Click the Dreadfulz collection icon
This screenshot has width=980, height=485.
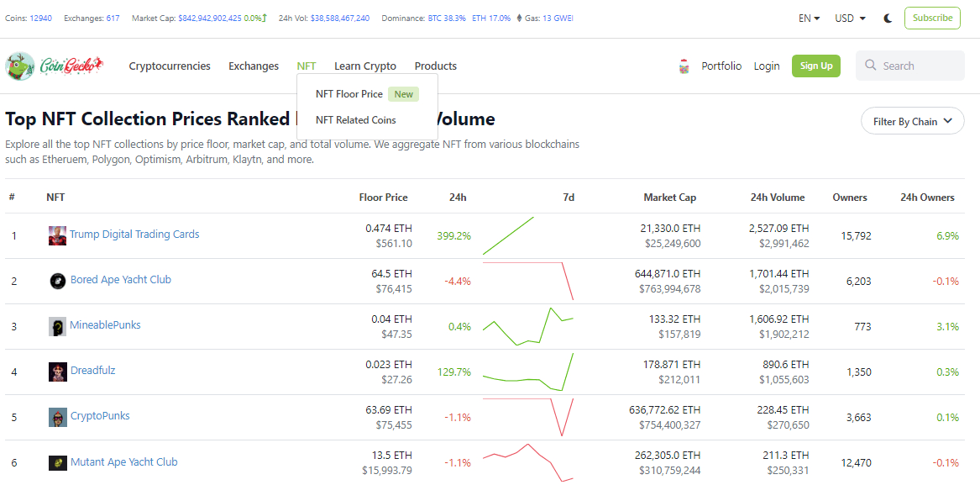click(x=57, y=372)
